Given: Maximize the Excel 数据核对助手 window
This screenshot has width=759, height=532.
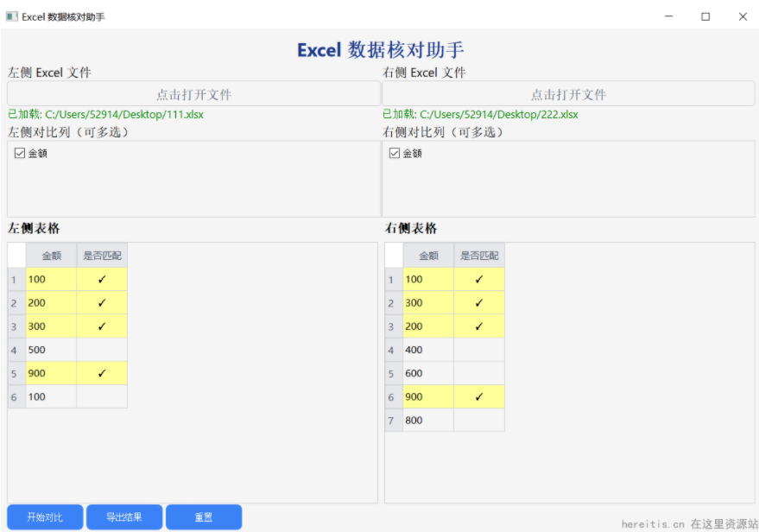Looking at the screenshot, I should [705, 16].
